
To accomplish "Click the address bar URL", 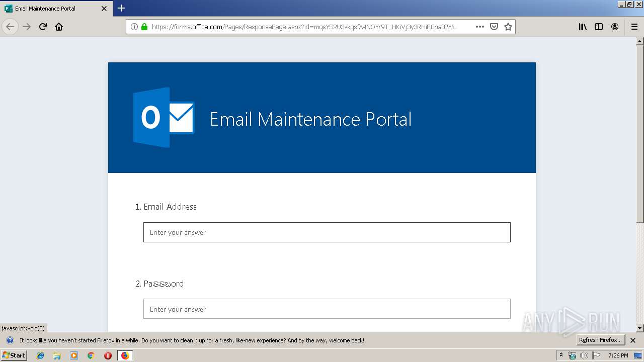I will coord(304,27).
